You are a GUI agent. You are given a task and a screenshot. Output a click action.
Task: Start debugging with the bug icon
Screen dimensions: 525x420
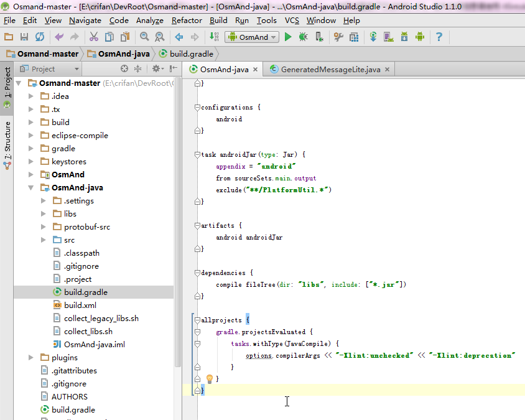[x=303, y=37]
